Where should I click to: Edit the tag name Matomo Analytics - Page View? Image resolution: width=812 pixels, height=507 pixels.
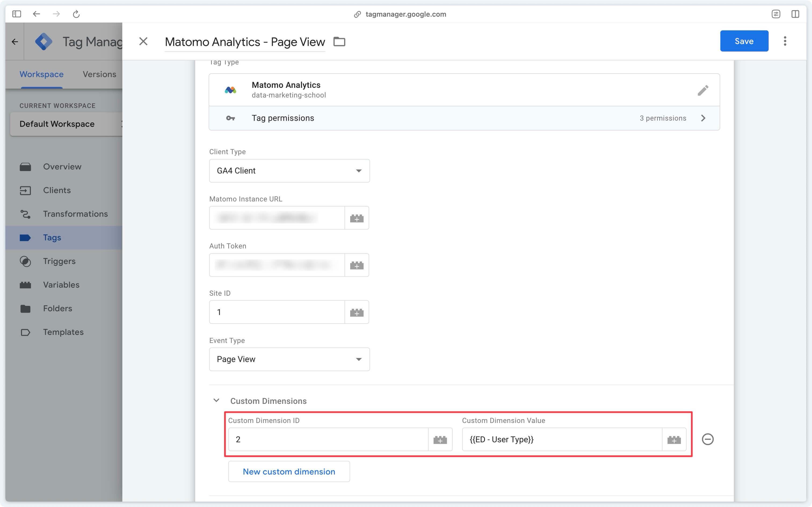pyautogui.click(x=245, y=42)
